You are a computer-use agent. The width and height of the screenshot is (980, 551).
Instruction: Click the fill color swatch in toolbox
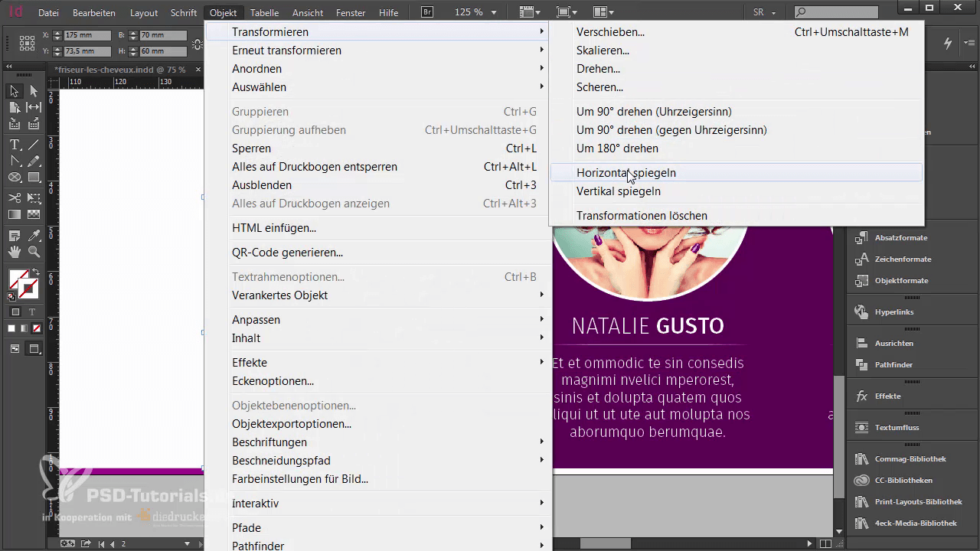point(19,279)
